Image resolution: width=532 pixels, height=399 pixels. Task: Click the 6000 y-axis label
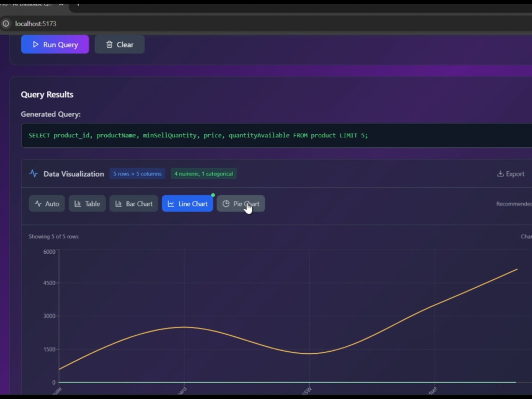pyautogui.click(x=49, y=252)
